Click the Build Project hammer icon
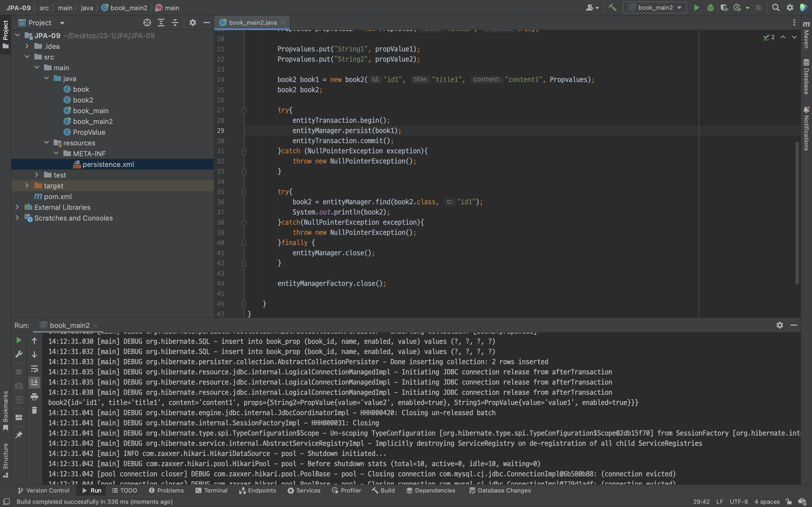 pyautogui.click(x=612, y=8)
